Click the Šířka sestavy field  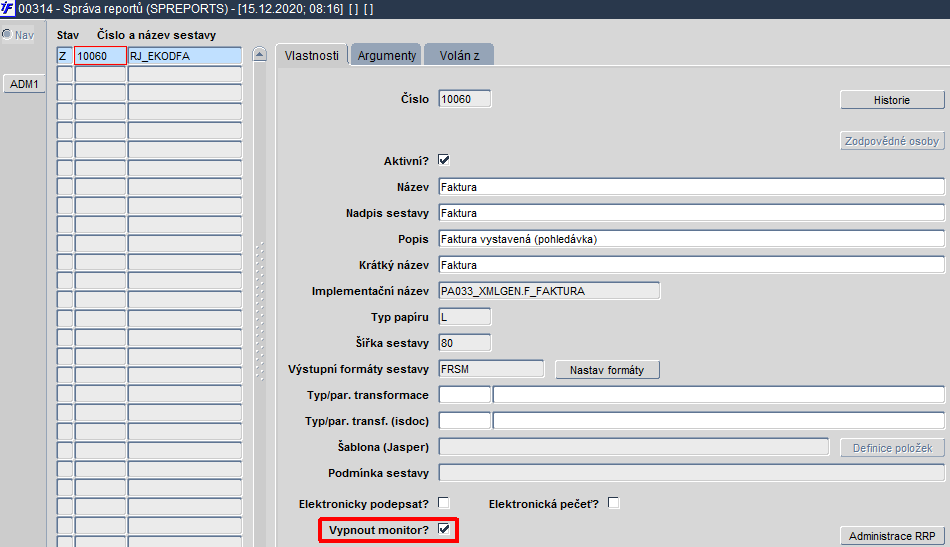[465, 343]
